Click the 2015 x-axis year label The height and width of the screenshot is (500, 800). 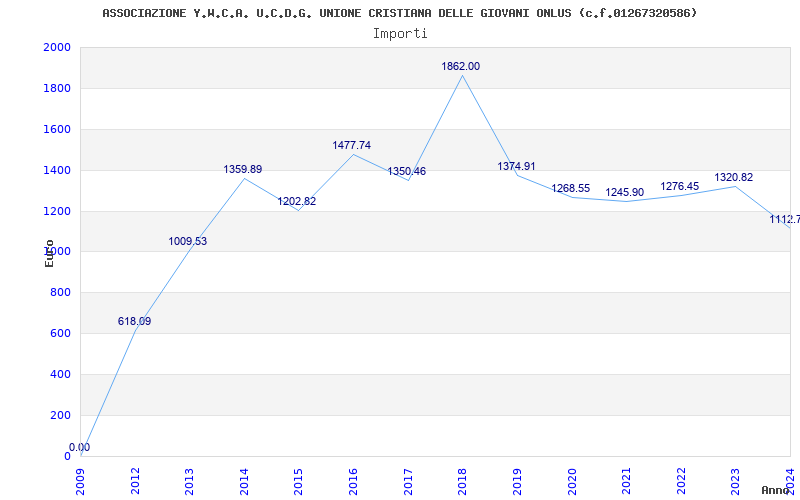coord(299,481)
